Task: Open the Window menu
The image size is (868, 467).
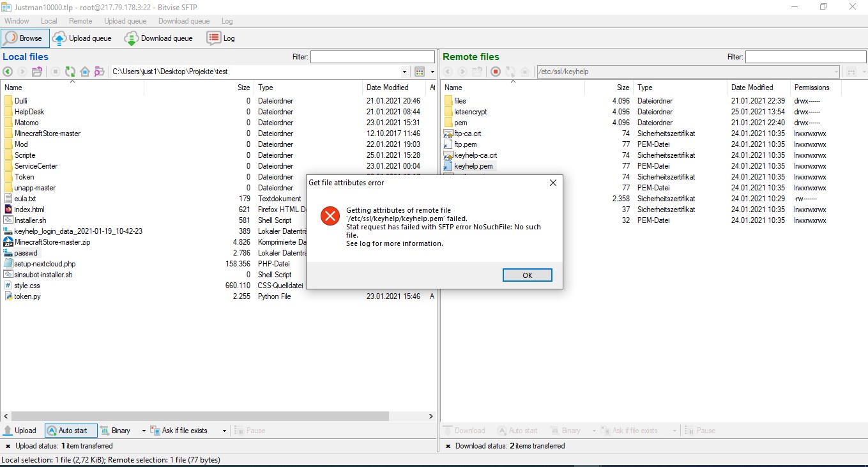Action: pyautogui.click(x=17, y=21)
